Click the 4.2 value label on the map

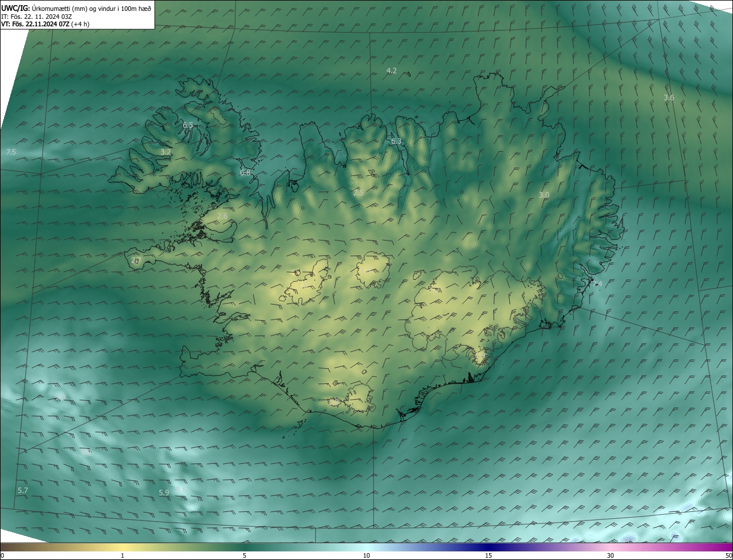click(392, 71)
